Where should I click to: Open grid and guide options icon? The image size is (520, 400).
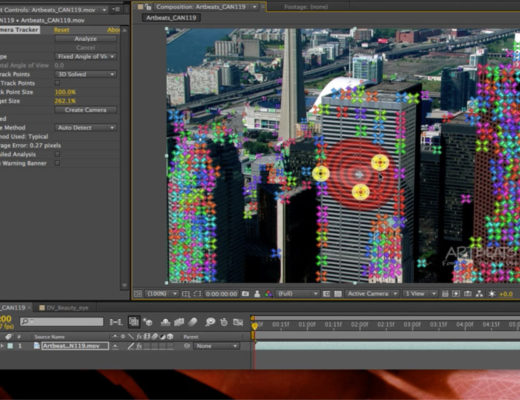(186, 294)
